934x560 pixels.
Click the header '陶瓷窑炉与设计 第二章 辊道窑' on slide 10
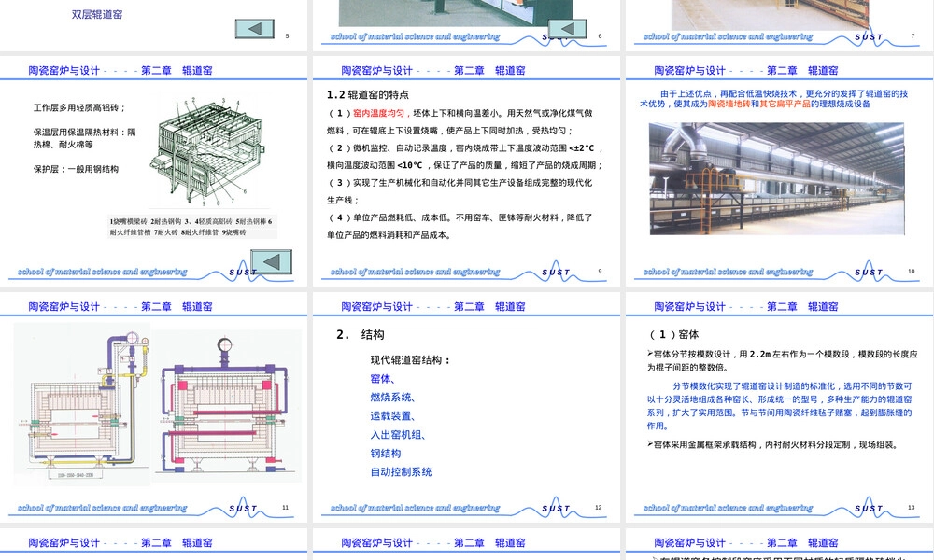click(x=745, y=70)
